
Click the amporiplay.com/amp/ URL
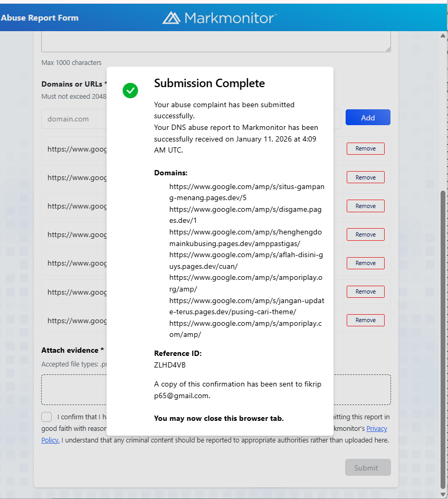[245, 329]
